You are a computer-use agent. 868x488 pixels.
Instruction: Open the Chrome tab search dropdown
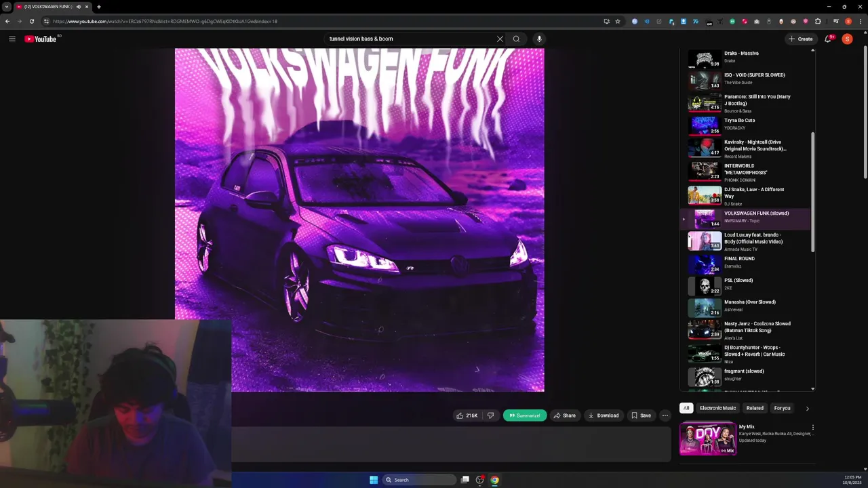[x=7, y=7]
